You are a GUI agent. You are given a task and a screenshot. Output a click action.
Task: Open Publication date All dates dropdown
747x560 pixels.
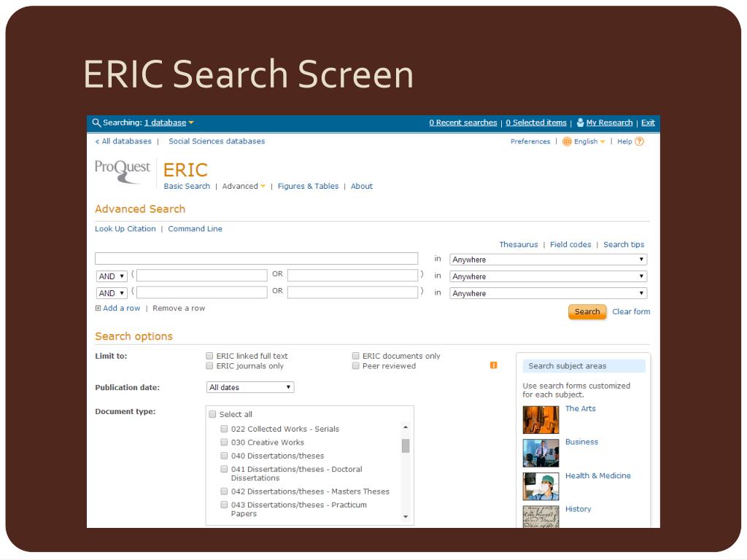pyautogui.click(x=250, y=387)
